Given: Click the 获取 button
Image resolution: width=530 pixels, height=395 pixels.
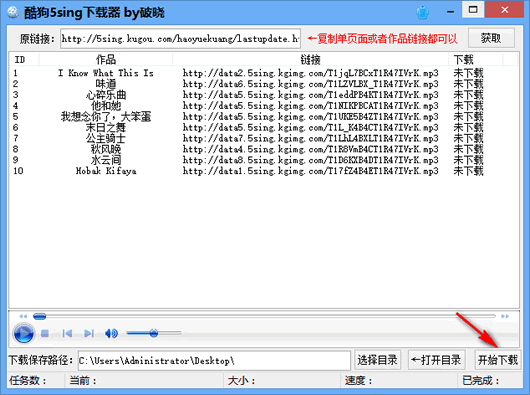Looking at the screenshot, I should (x=491, y=38).
